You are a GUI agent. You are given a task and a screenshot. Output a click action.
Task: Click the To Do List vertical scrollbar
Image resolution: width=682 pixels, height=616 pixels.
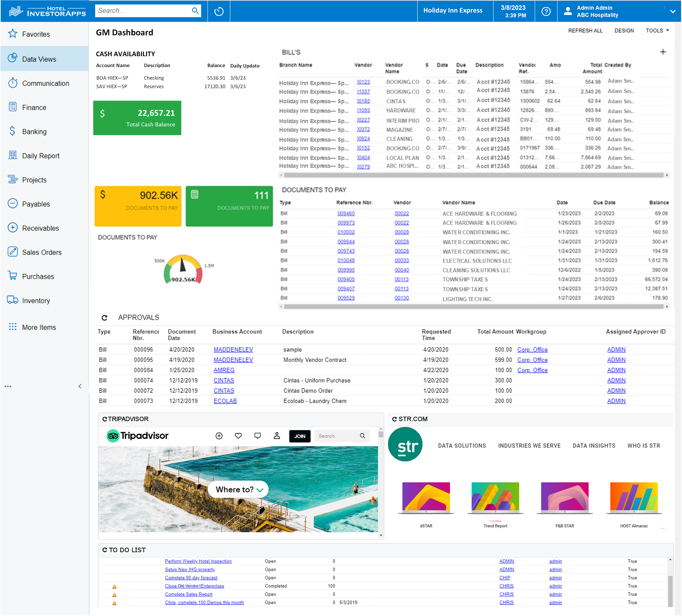click(670, 591)
